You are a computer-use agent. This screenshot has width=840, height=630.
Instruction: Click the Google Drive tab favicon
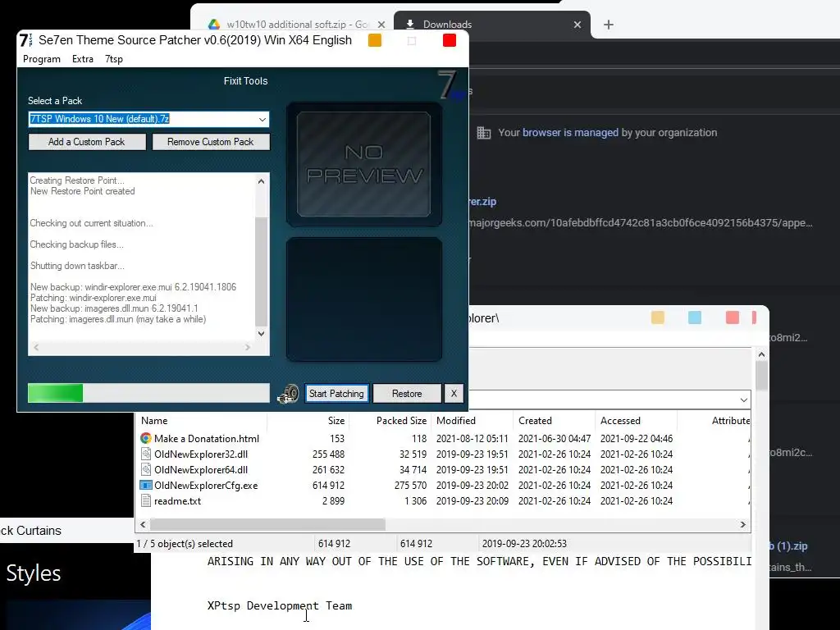click(214, 25)
